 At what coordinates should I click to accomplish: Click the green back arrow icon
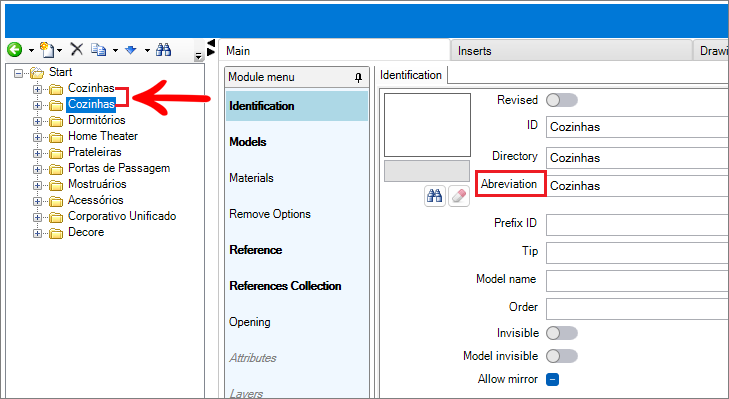(x=15, y=49)
